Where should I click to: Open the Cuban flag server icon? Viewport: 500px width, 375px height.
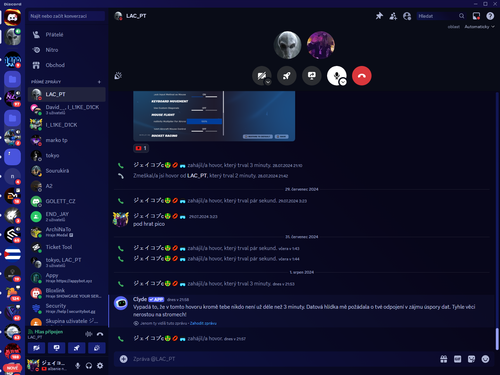[x=13, y=254]
